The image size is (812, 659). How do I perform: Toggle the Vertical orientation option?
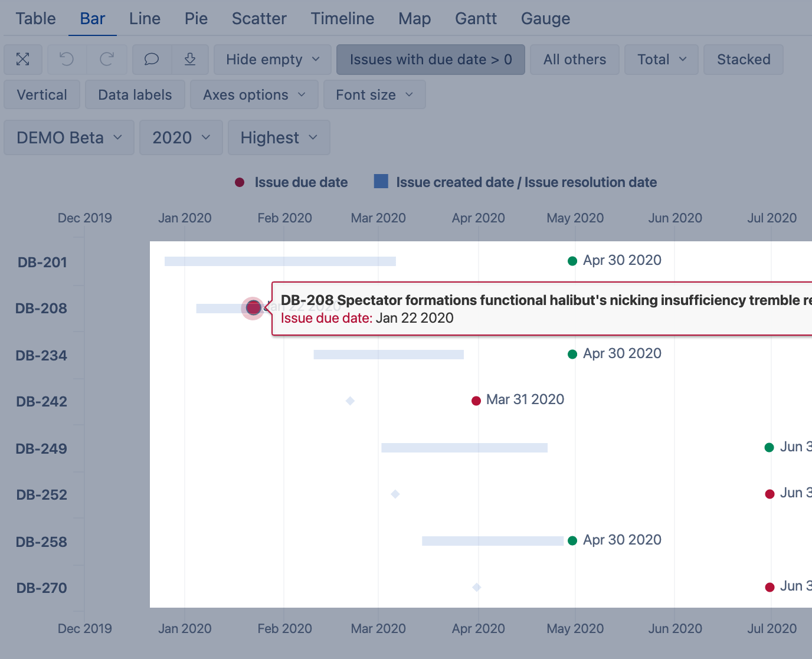coord(42,95)
